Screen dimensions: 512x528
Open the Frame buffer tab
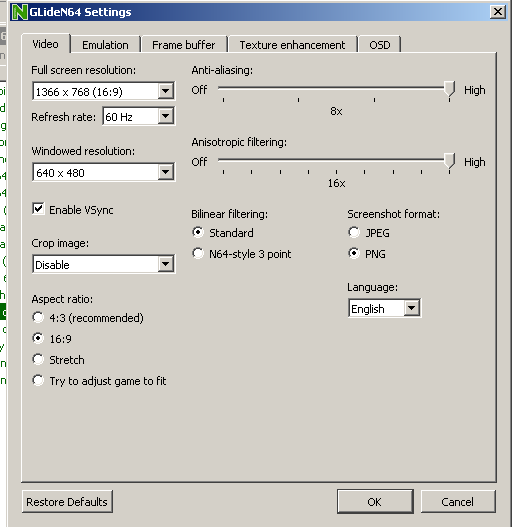pos(184,45)
